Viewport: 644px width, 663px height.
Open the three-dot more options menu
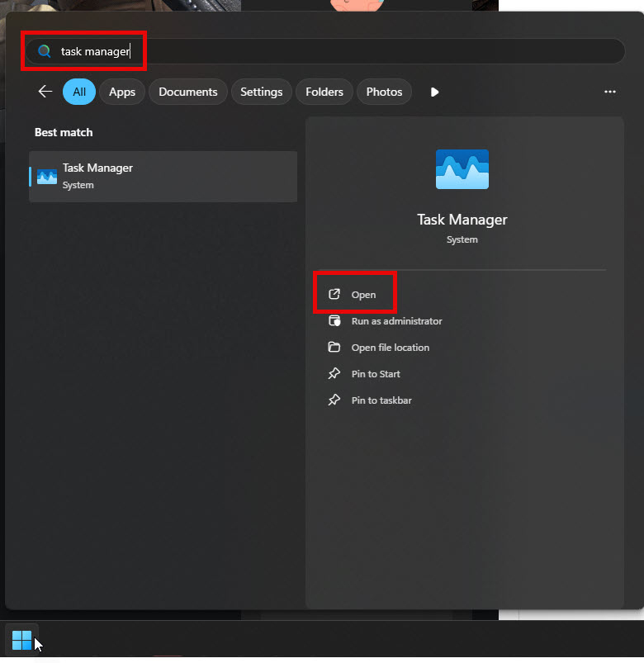click(x=610, y=92)
